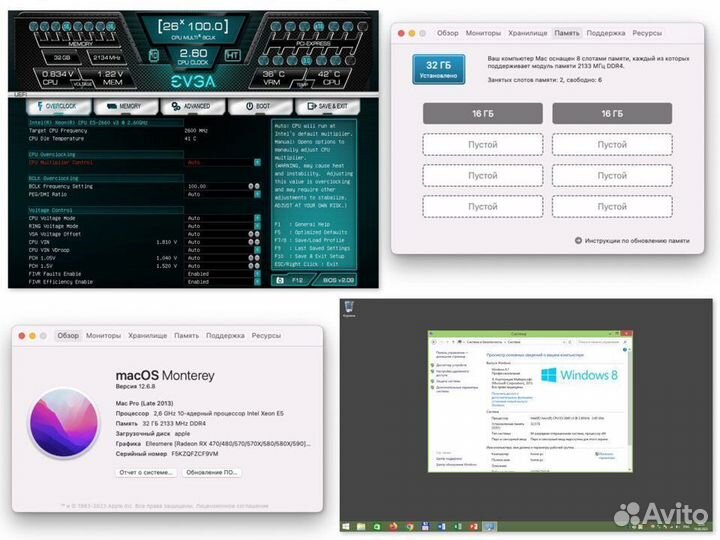The height and width of the screenshot is (540, 720).
Task: Click the Отчет о системе button
Action: (146, 472)
